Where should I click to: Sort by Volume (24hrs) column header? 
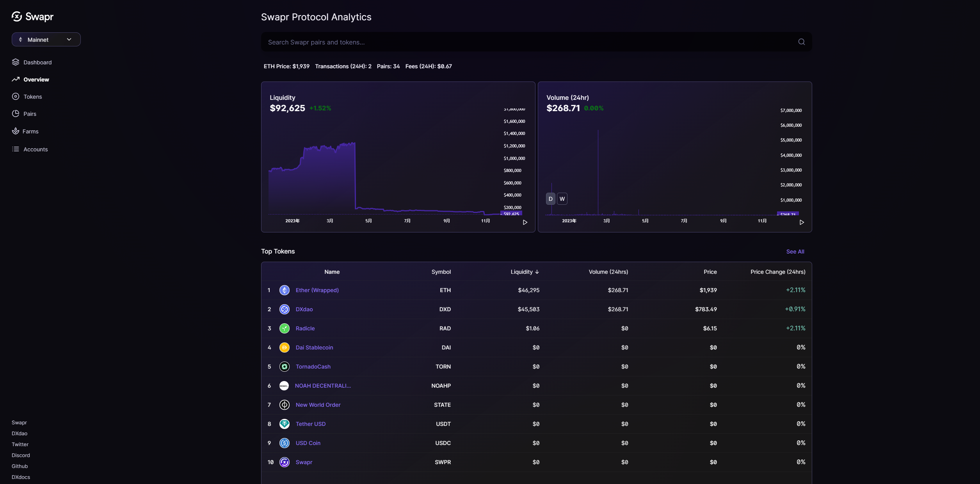(x=608, y=272)
